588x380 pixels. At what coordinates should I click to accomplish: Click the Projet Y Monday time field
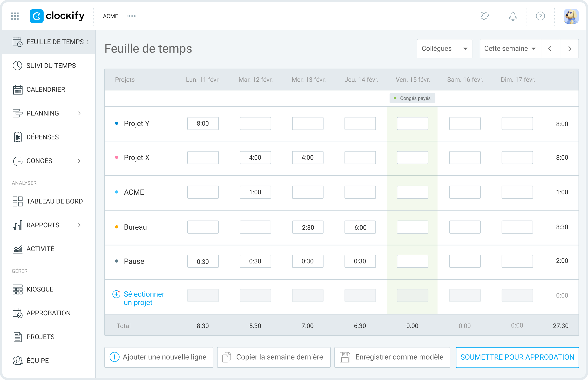[203, 123]
